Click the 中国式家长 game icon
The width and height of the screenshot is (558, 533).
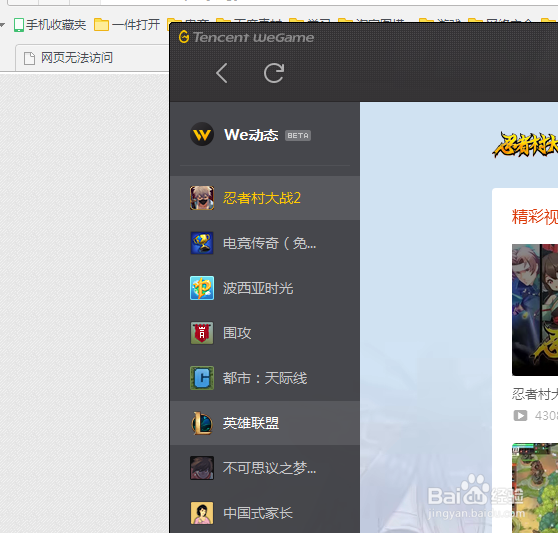(x=202, y=513)
